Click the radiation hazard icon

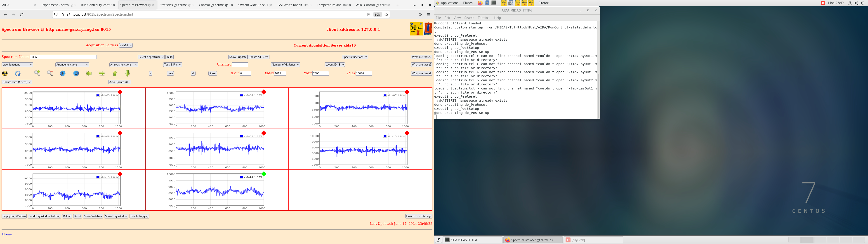pos(5,73)
